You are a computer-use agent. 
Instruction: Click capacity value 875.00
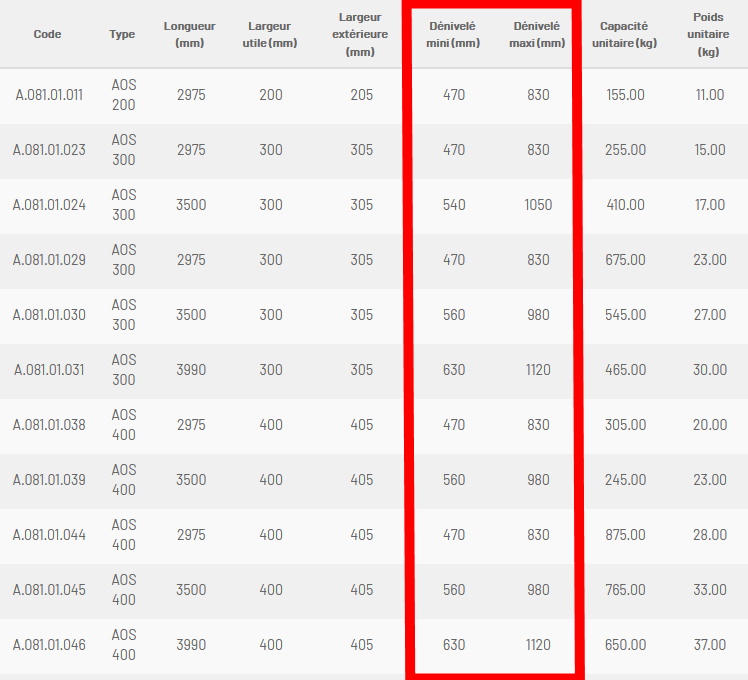(x=625, y=535)
